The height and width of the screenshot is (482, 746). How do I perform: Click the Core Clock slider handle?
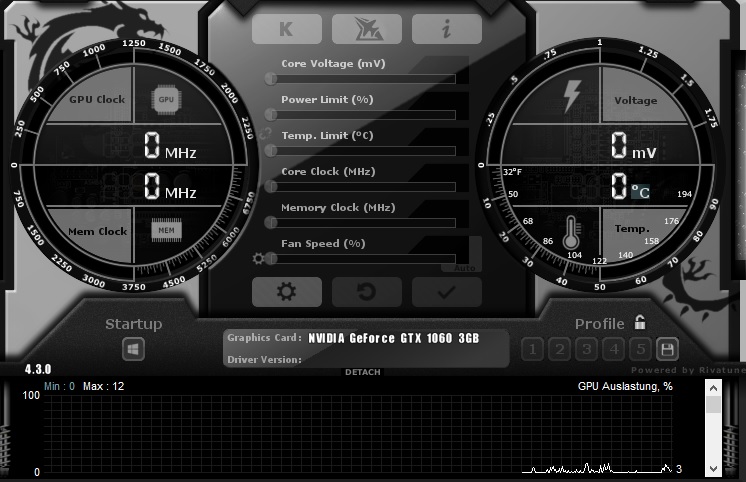(271, 187)
